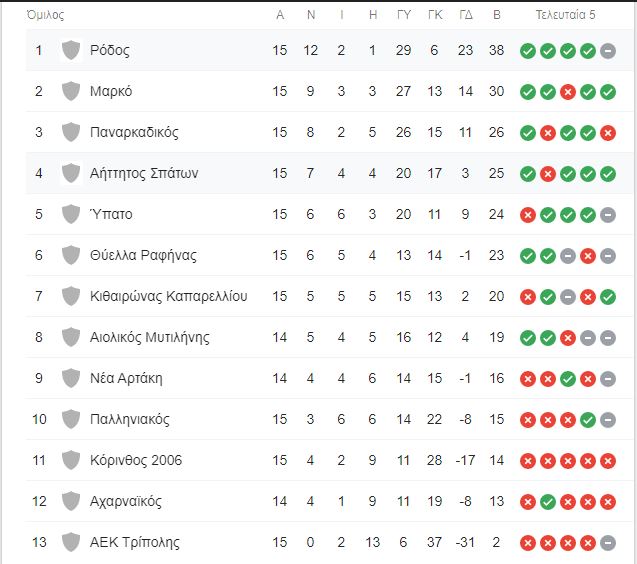Click the Μαρκό team shield icon
The width and height of the screenshot is (637, 564).
[x=70, y=91]
